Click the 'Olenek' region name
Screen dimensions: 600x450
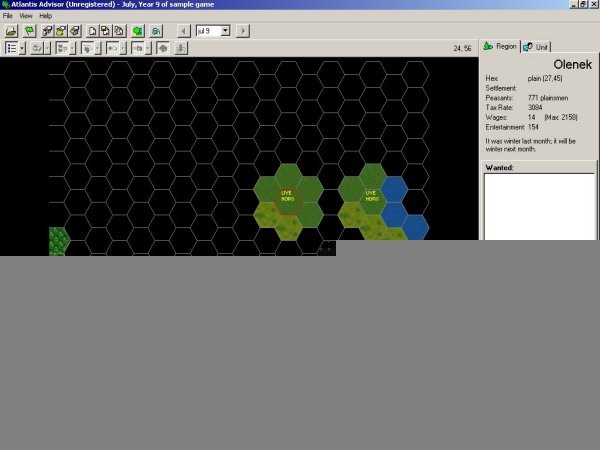572,64
